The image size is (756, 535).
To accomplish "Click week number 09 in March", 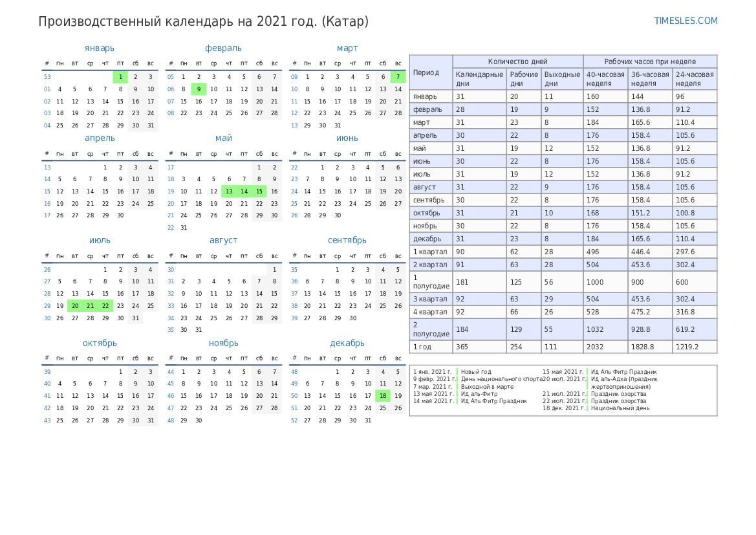I will (294, 77).
